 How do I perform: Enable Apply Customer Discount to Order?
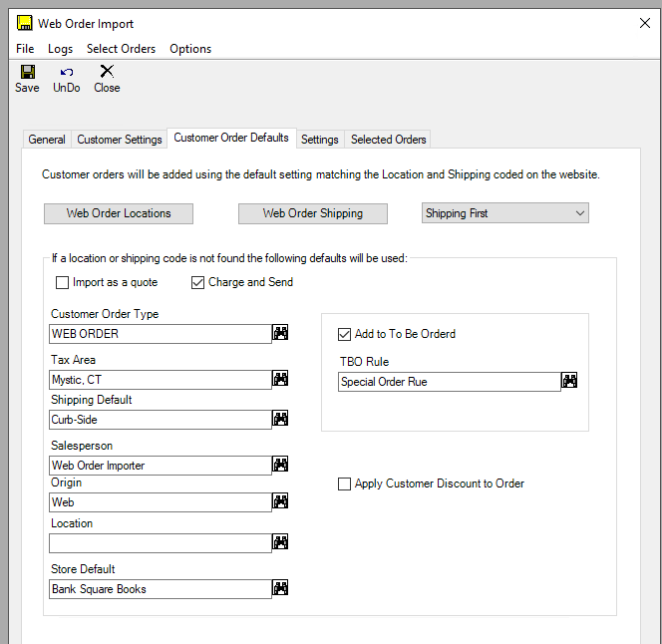pos(344,483)
